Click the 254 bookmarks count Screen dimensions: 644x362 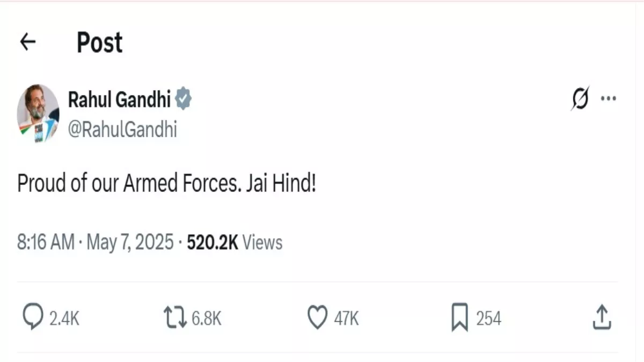pos(488,319)
